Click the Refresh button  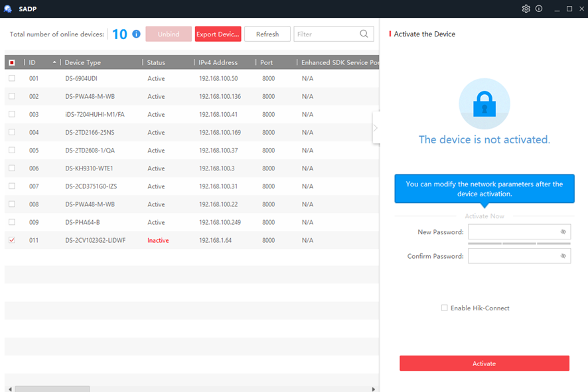pos(267,34)
